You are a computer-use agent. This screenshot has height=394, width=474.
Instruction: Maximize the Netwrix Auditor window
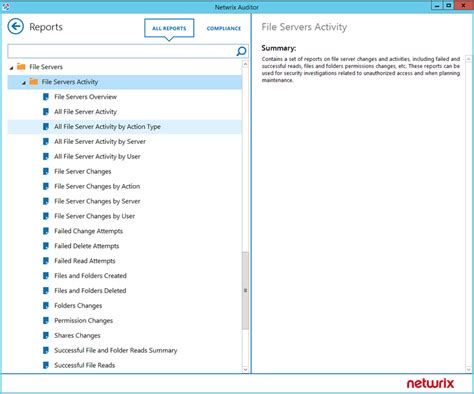pyautogui.click(x=449, y=6)
